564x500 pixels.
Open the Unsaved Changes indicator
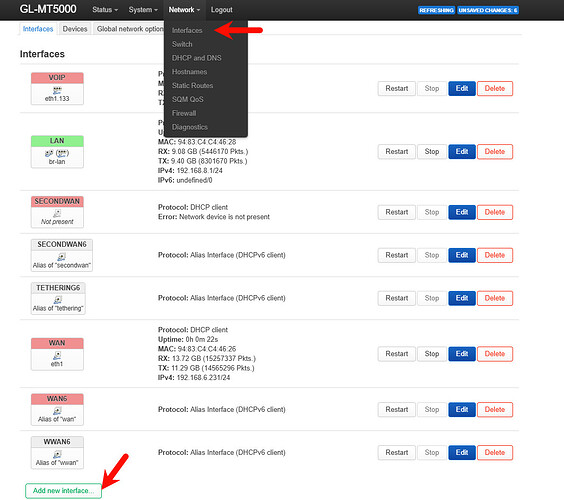pos(488,10)
